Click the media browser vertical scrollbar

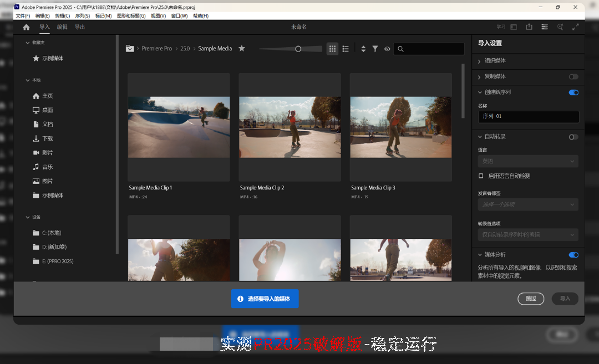point(463,91)
